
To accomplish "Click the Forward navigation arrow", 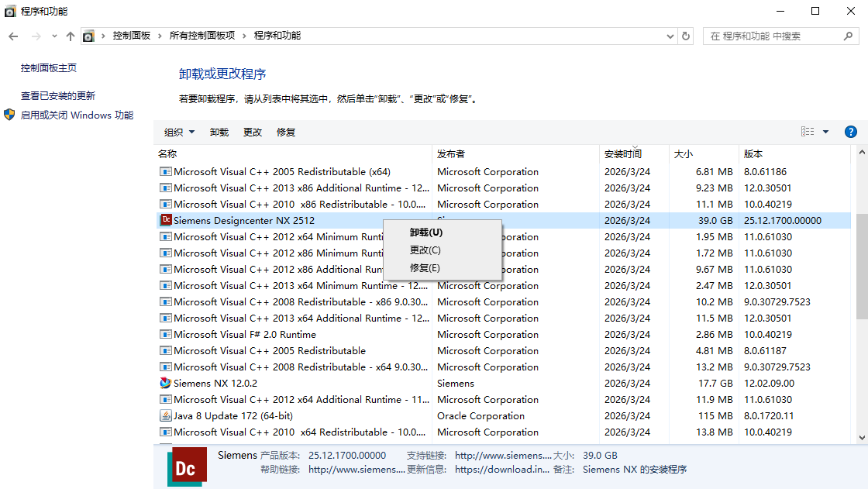I will coord(36,36).
